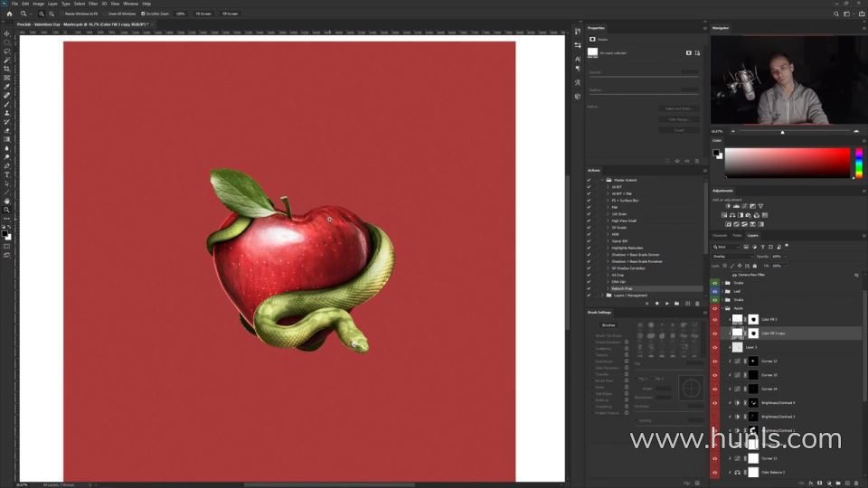
Task: Choose the zoom-in magnifier in options bar
Action: click(42, 14)
